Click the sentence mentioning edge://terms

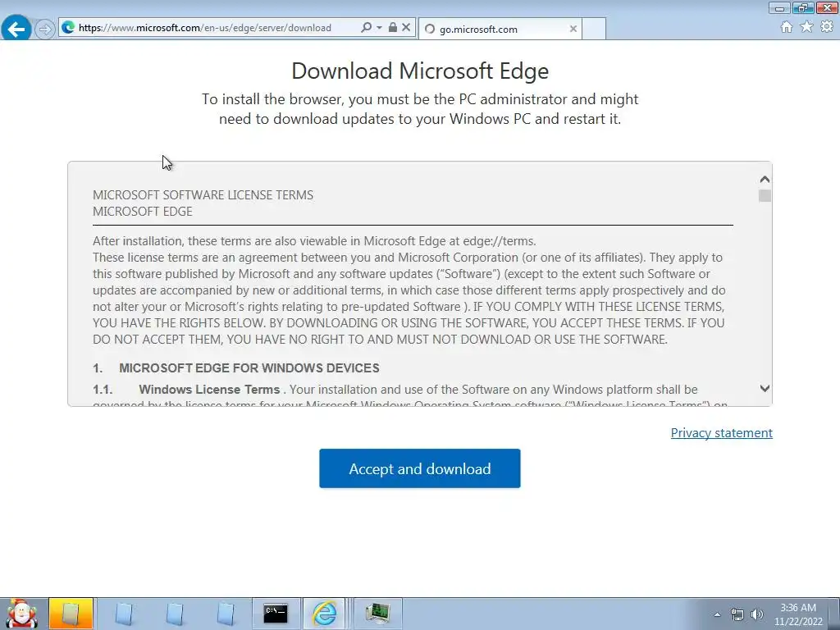[x=314, y=241]
